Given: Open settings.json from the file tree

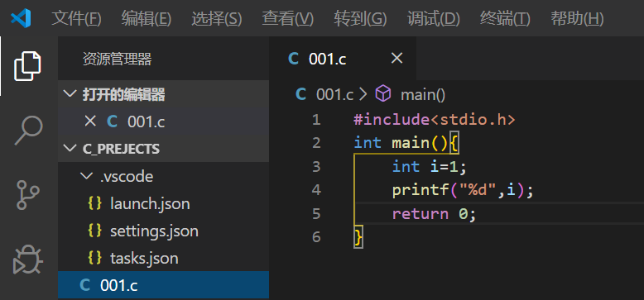Looking at the screenshot, I should pos(163,231).
